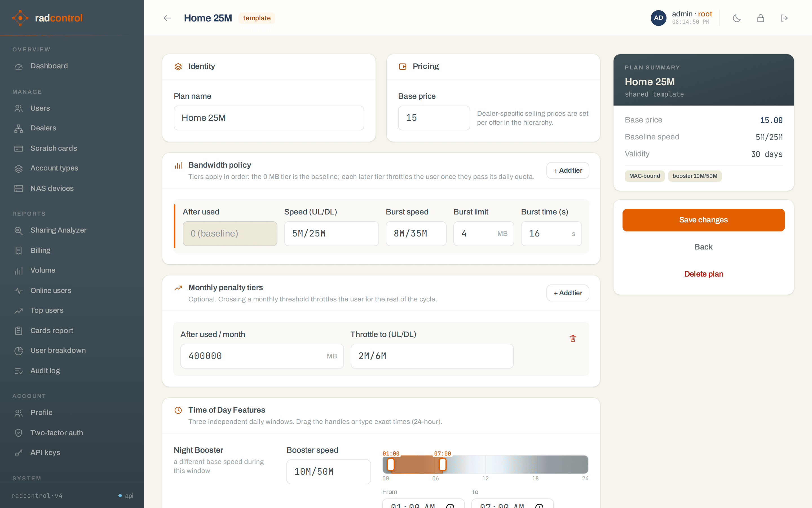Viewport: 812px width, 508px height.
Task: Click the template badge beside the title
Action: click(257, 18)
